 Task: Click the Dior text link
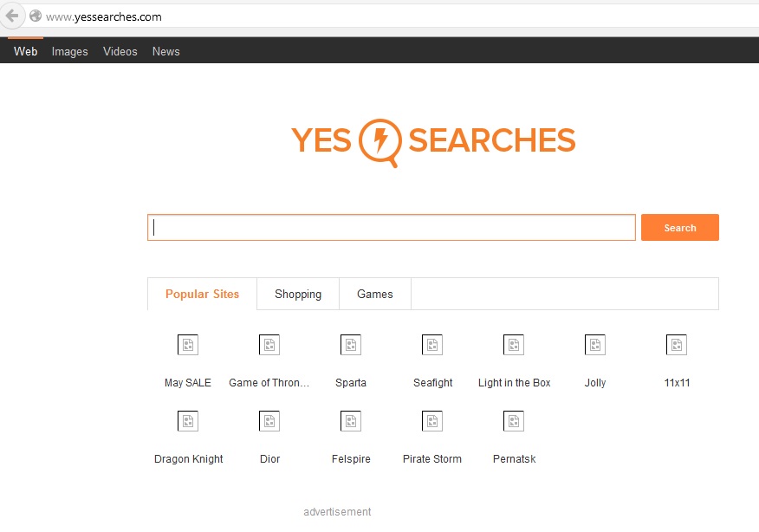pos(269,459)
